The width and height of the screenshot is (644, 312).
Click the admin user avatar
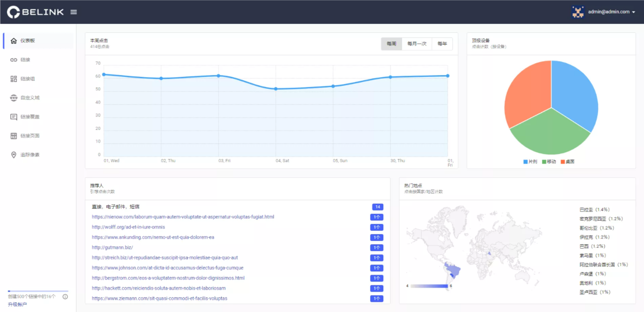578,12
